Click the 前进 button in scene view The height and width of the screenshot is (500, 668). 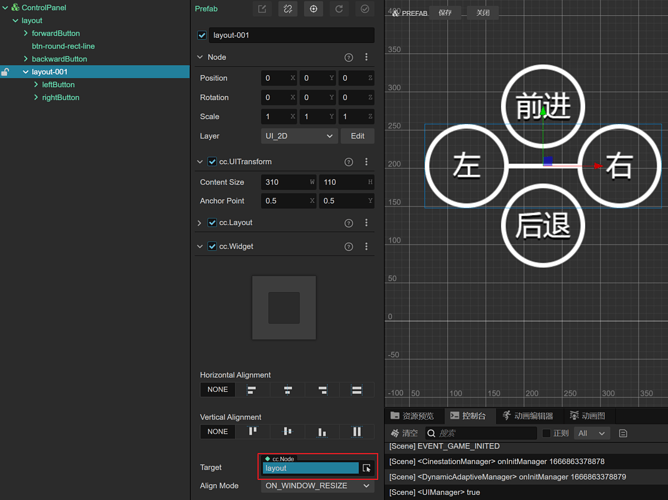[x=543, y=106]
